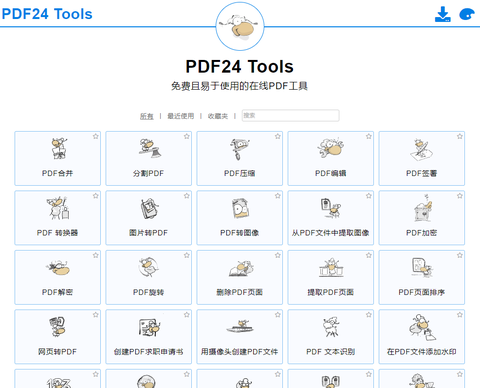Click the 分割PDF label text

[x=148, y=173]
